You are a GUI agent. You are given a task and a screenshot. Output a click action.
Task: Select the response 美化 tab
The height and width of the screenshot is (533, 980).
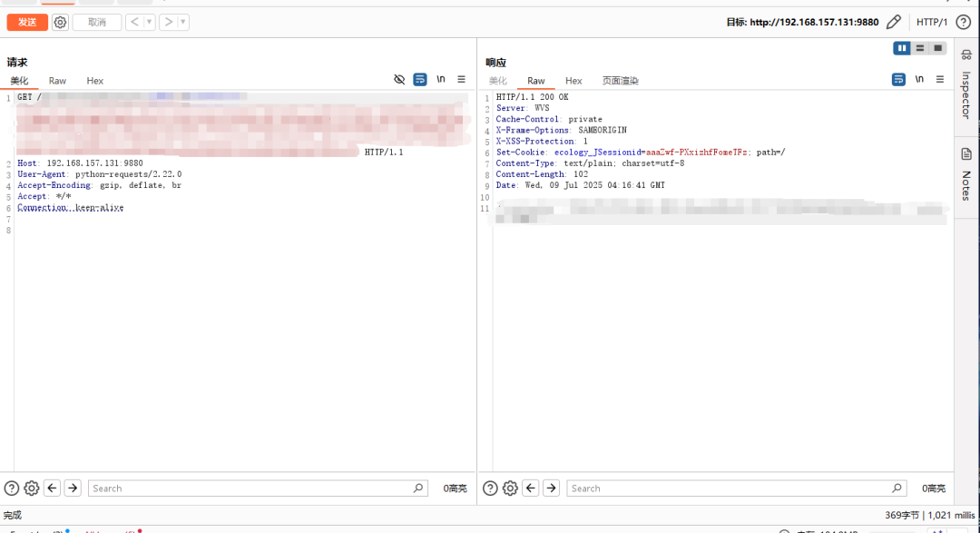tap(498, 81)
